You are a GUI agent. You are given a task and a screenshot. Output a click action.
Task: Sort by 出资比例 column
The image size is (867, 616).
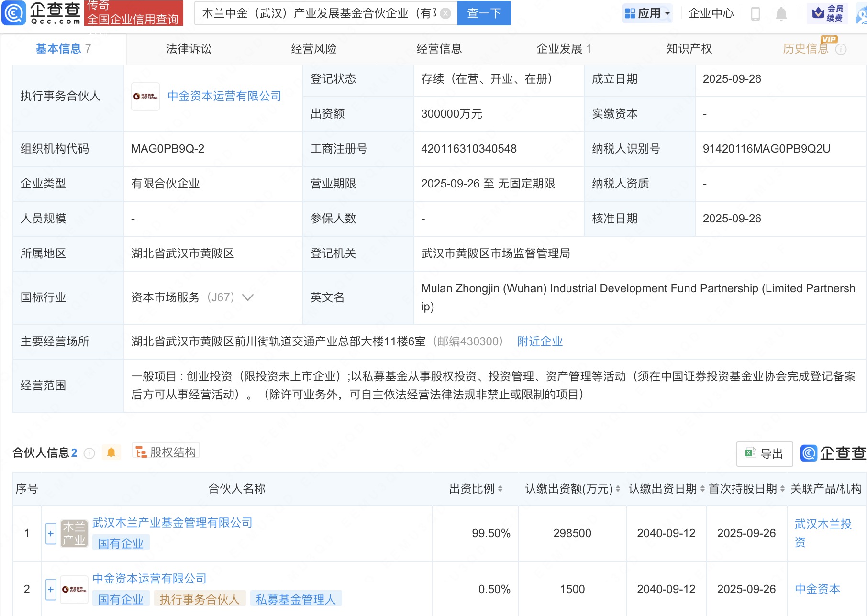[500, 489]
